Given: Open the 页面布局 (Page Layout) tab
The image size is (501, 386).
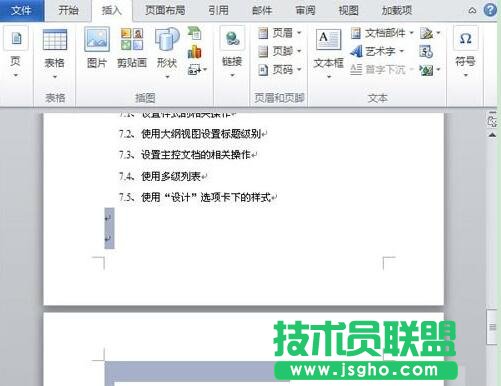Looking at the screenshot, I should pos(165,10).
